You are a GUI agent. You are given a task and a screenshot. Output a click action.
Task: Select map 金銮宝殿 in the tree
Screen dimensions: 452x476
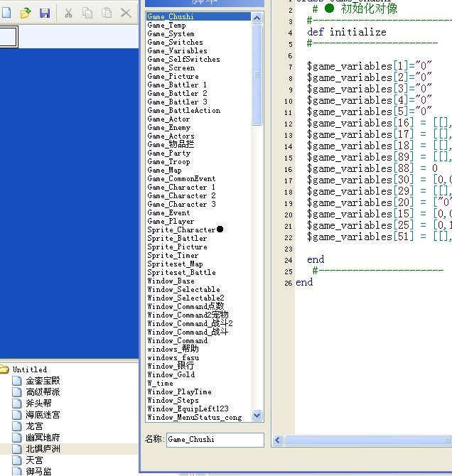point(43,381)
